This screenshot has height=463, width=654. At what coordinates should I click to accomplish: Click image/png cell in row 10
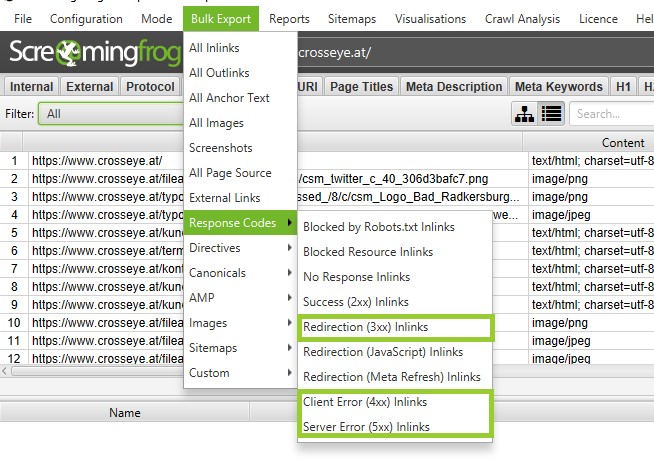point(560,323)
